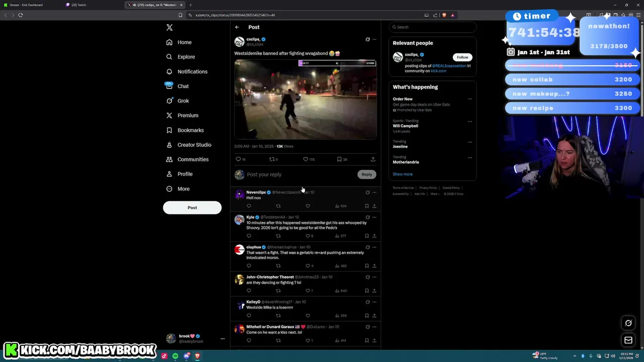The height and width of the screenshot is (362, 644).
Task: Click Show more under What's happening
Action: click(403, 174)
